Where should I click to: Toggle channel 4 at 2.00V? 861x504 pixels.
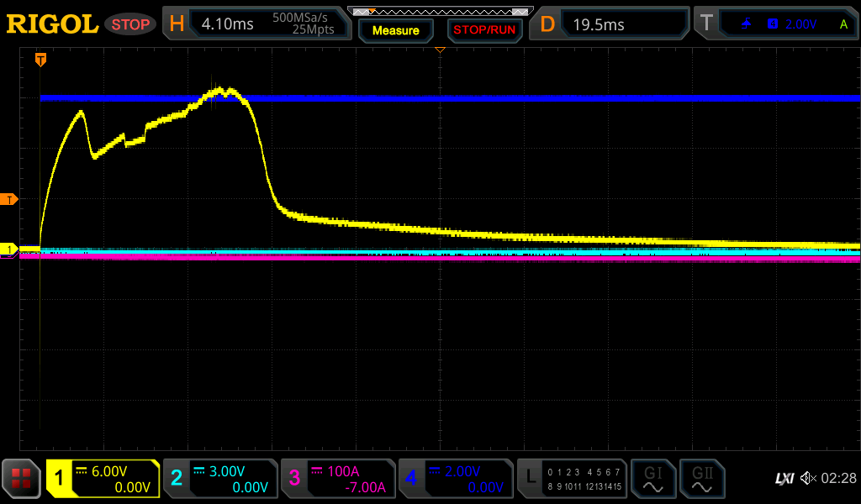coord(455,479)
